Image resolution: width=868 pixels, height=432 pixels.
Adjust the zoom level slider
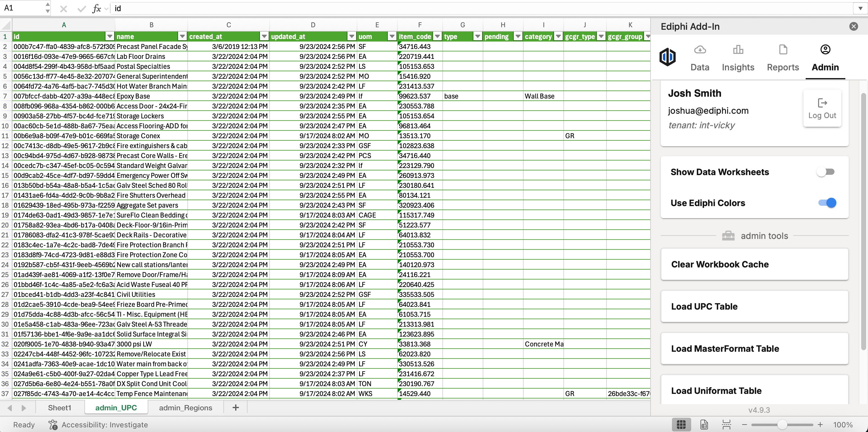782,425
